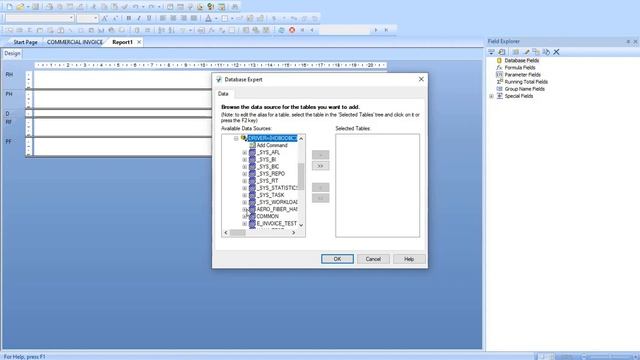Expand the _SYS_RT schema
Screen dimensions: 640x360
[244, 181]
